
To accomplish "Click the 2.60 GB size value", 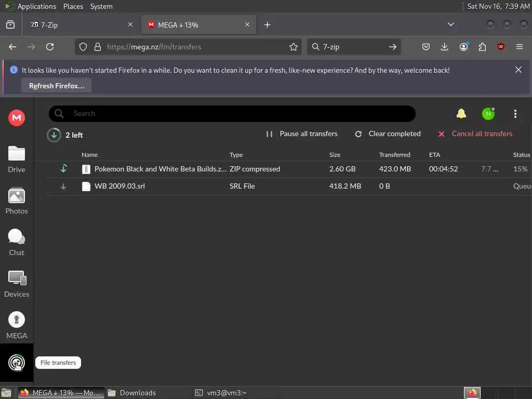I will (342, 169).
